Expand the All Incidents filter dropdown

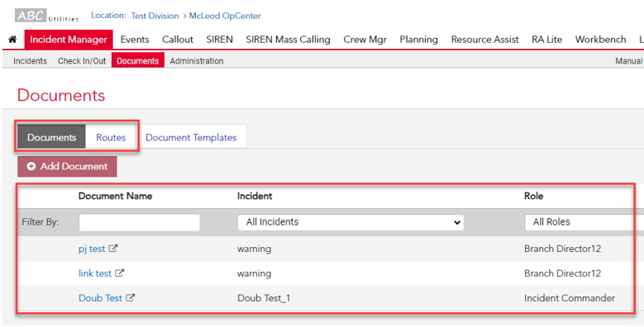(x=351, y=222)
